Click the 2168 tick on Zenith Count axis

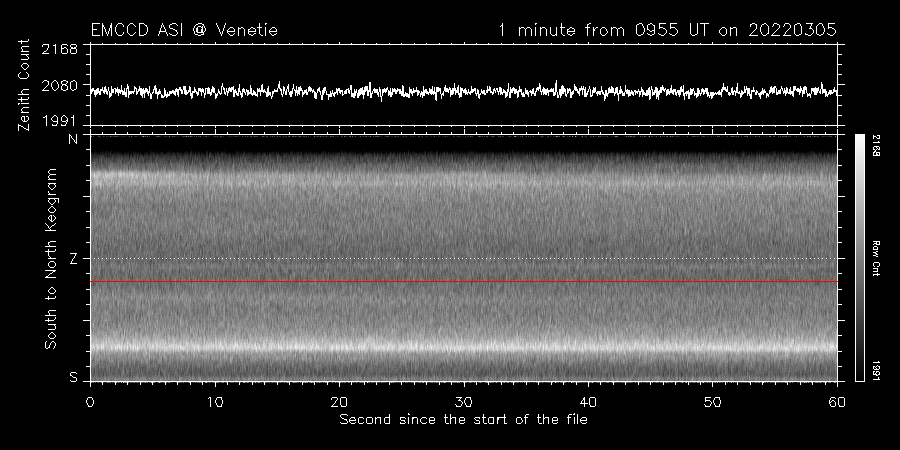click(62, 50)
